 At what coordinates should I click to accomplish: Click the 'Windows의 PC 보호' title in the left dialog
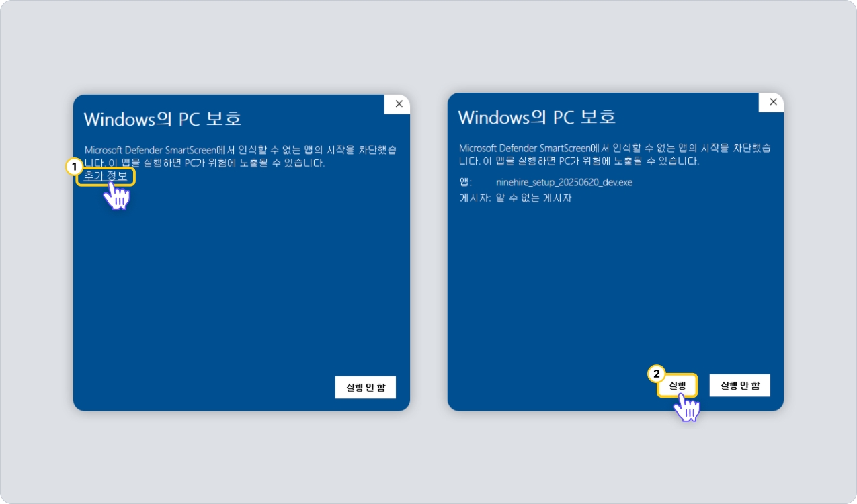[163, 119]
